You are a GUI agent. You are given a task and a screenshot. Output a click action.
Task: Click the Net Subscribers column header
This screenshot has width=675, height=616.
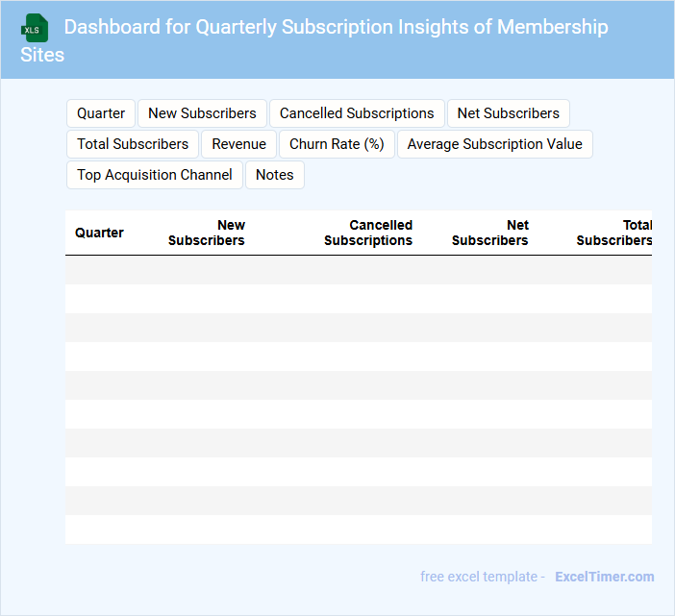[x=490, y=233]
